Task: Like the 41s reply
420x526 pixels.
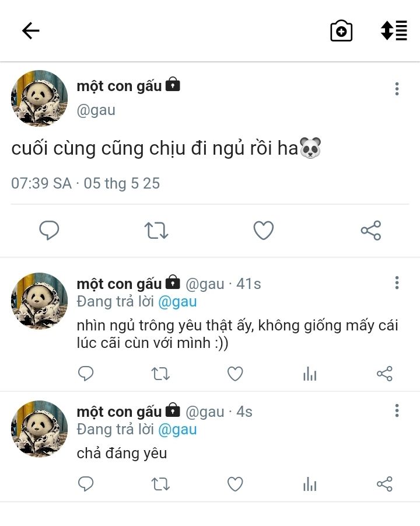Action: pos(235,374)
